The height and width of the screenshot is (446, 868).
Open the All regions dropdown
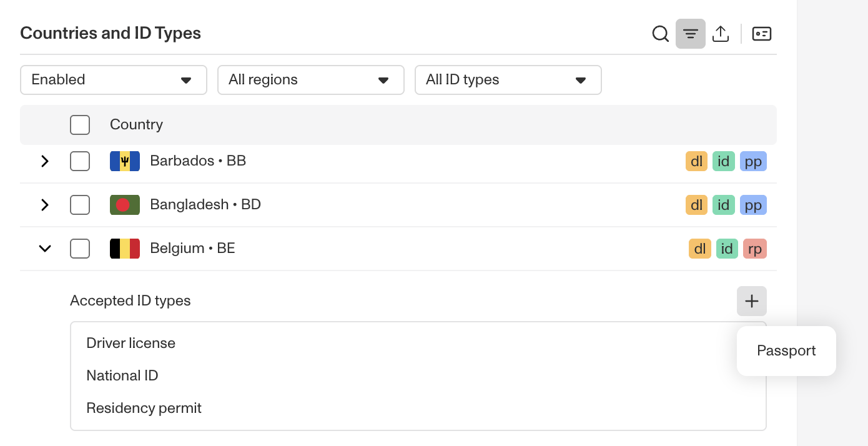point(311,80)
